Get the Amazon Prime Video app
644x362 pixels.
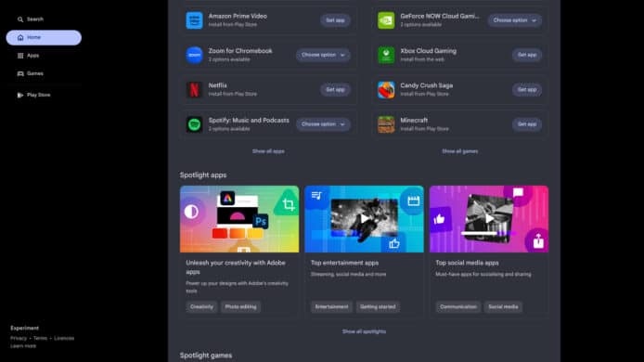click(335, 20)
